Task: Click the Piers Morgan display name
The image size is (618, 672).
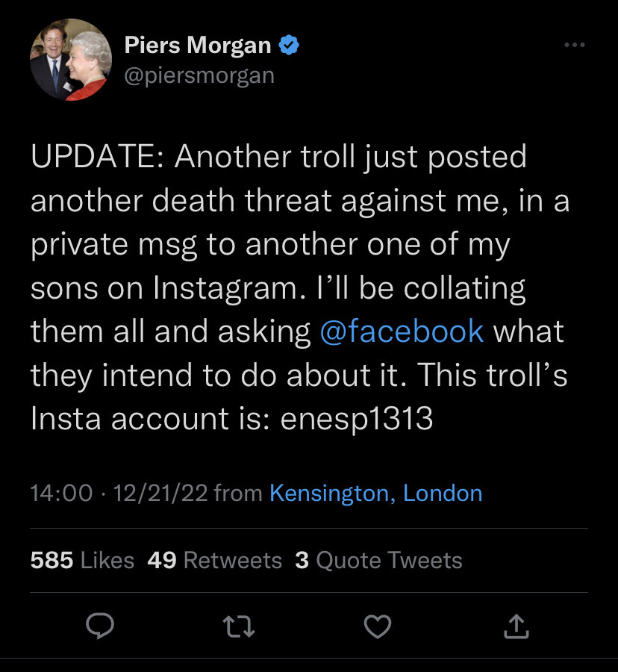Action: coord(197,46)
